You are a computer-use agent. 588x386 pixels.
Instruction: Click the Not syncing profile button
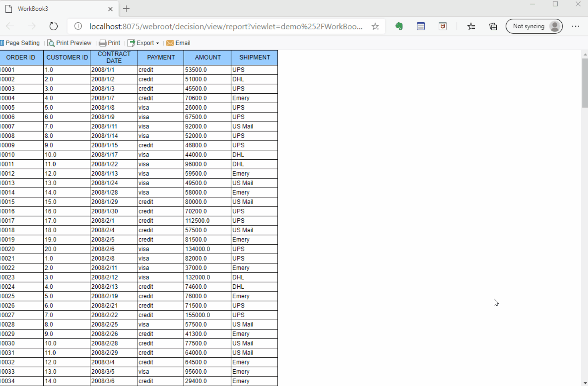coord(534,26)
